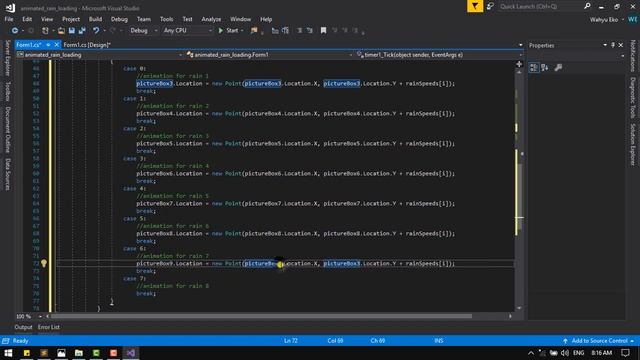Click Add to Source Control
The image size is (640, 360).
599,341
